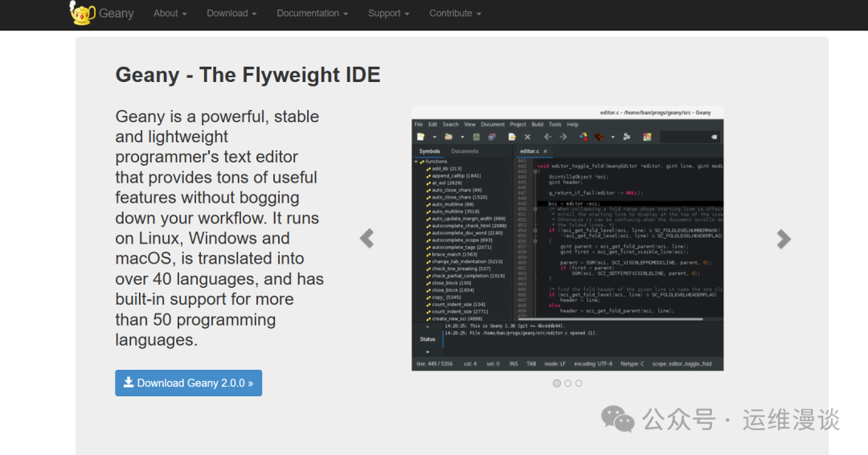Select the first carousel indicator dot
This screenshot has width=868, height=455.
click(x=557, y=383)
